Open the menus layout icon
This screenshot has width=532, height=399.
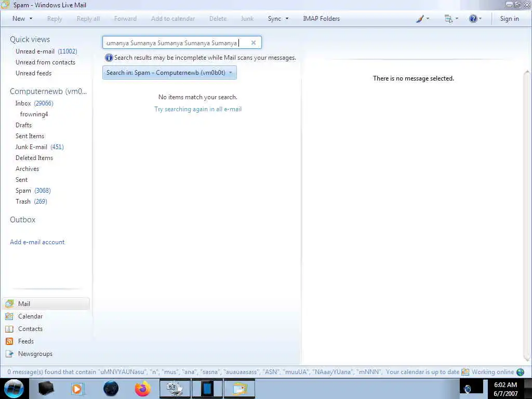(x=448, y=19)
